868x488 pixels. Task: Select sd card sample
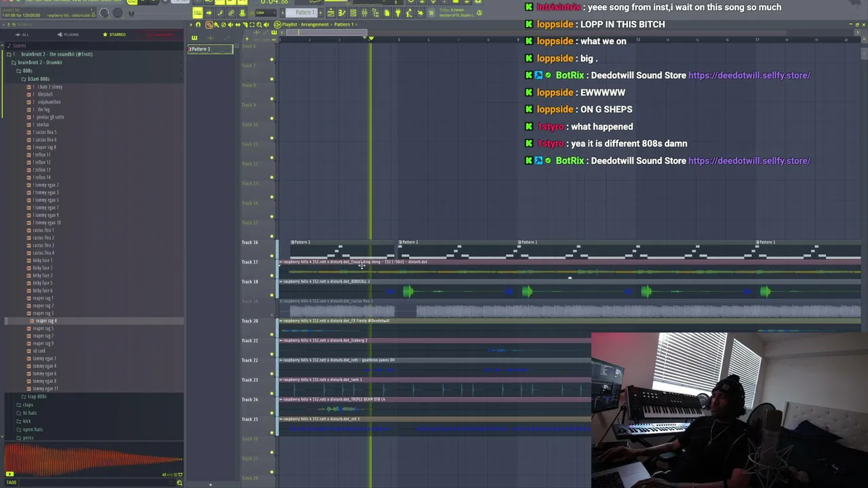point(38,351)
